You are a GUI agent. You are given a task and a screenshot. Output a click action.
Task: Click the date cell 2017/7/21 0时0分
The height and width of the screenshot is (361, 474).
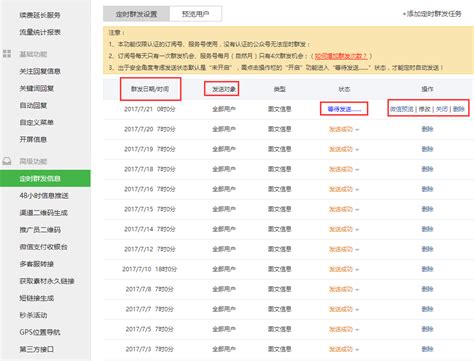[150, 109]
